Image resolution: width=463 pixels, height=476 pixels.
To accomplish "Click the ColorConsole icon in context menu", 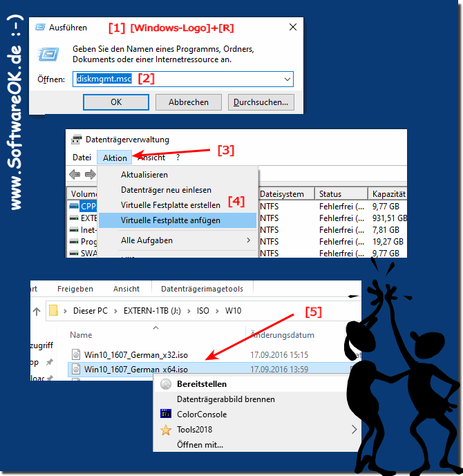I will (x=166, y=414).
